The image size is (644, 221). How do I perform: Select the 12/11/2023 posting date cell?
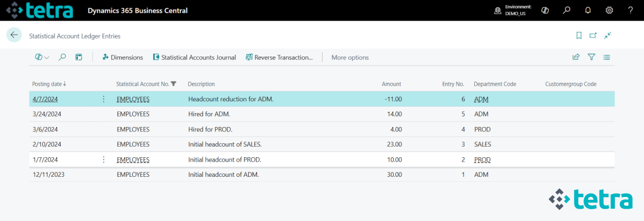click(49, 175)
